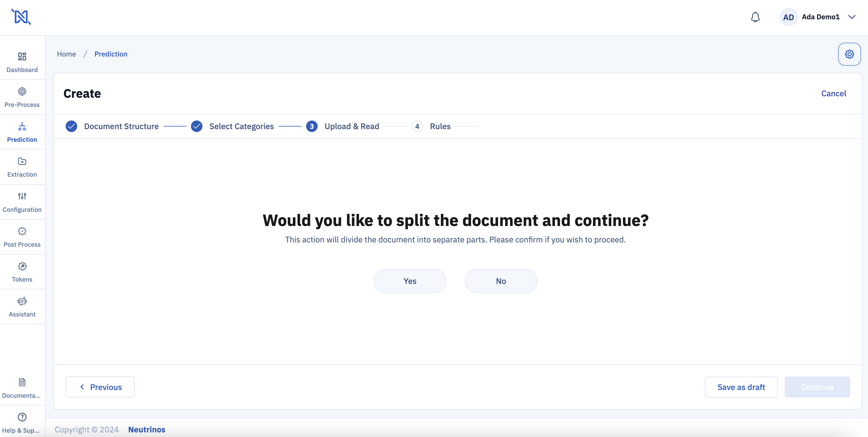
Task: Click the Prediction breadcrumb link
Action: point(111,54)
